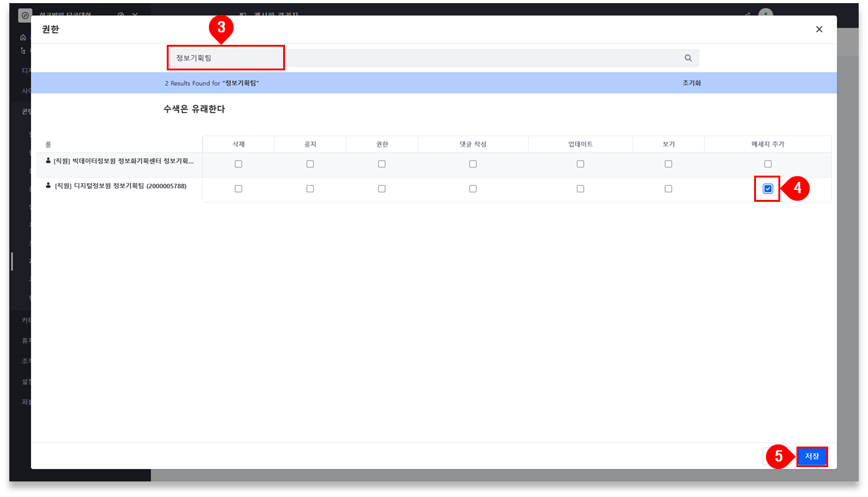Viewport: 868px width, 497px height.
Task: Click the magnifier icon in the search box
Action: (688, 58)
